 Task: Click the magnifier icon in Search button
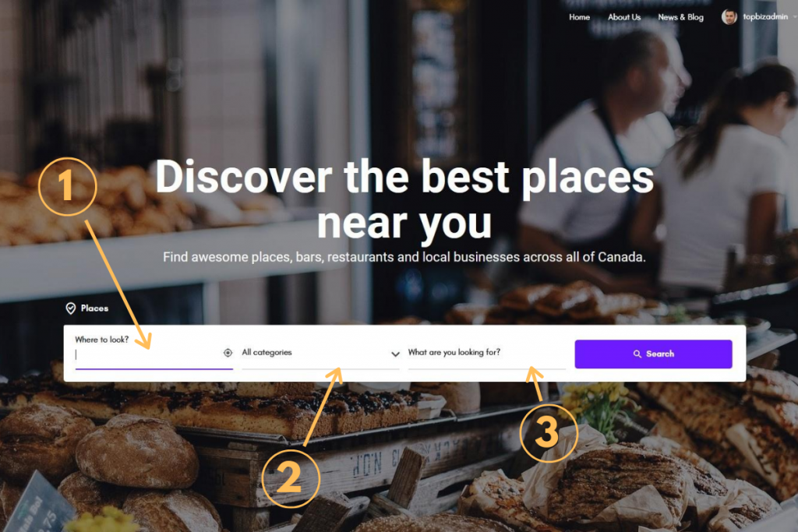click(x=637, y=354)
